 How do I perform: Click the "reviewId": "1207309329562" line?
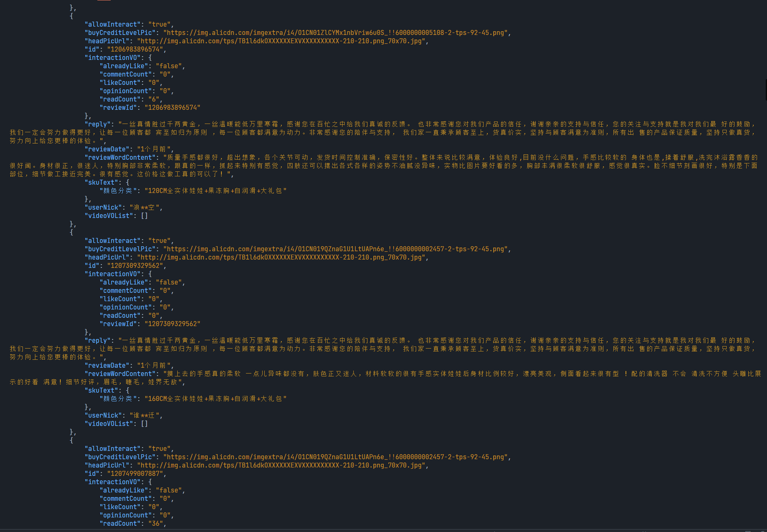pyautogui.click(x=150, y=324)
